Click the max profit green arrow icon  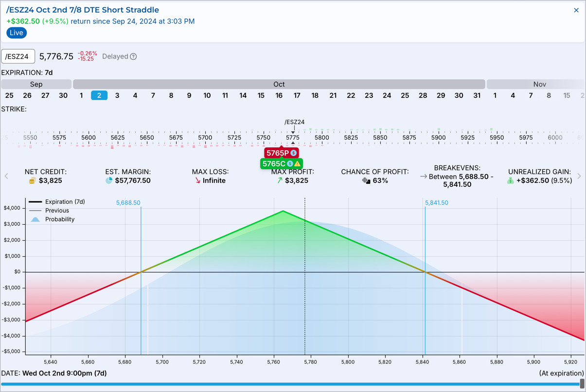point(280,180)
